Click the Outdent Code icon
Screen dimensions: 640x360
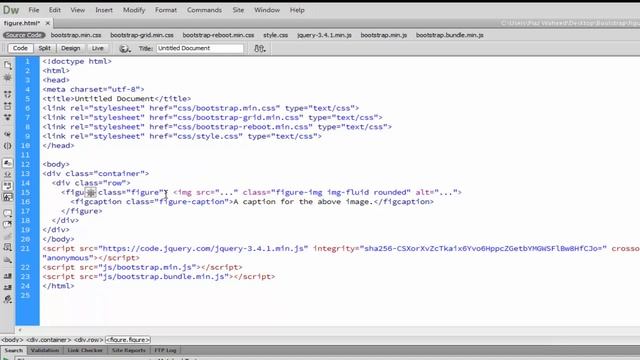tap(7, 287)
